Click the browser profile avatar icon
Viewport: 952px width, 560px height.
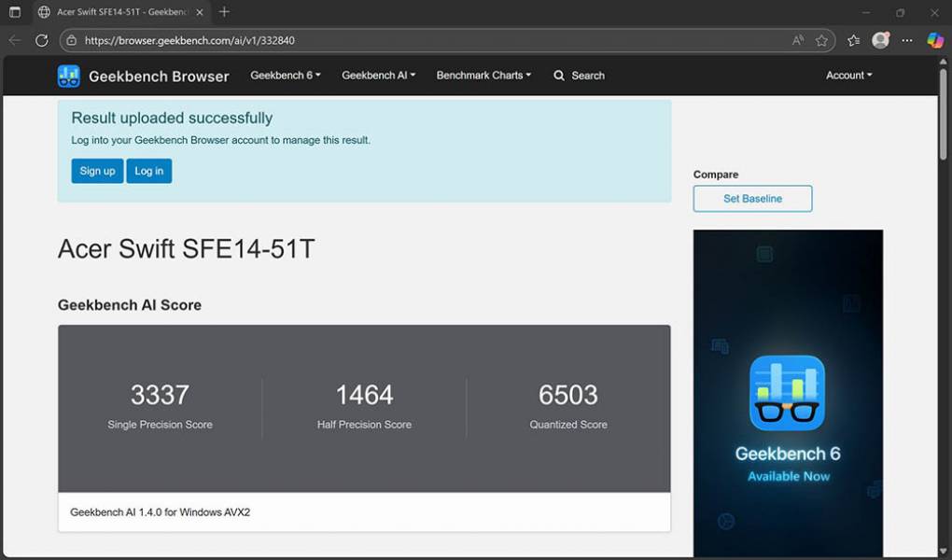tap(879, 40)
